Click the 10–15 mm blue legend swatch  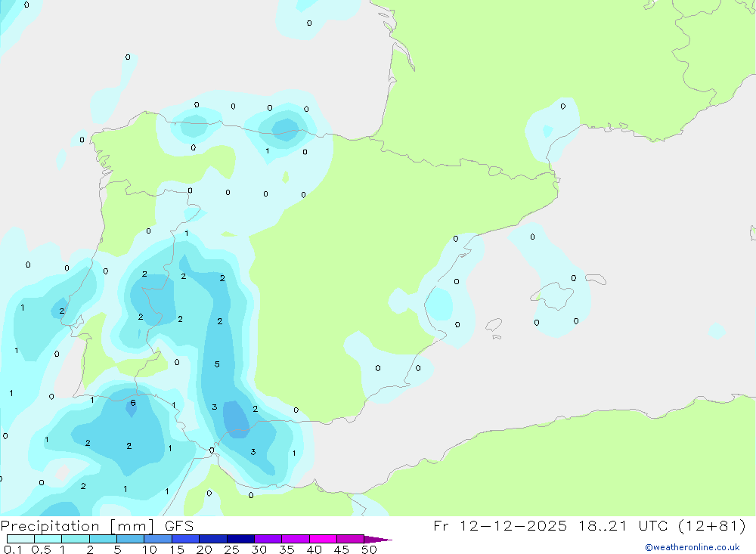click(x=158, y=539)
